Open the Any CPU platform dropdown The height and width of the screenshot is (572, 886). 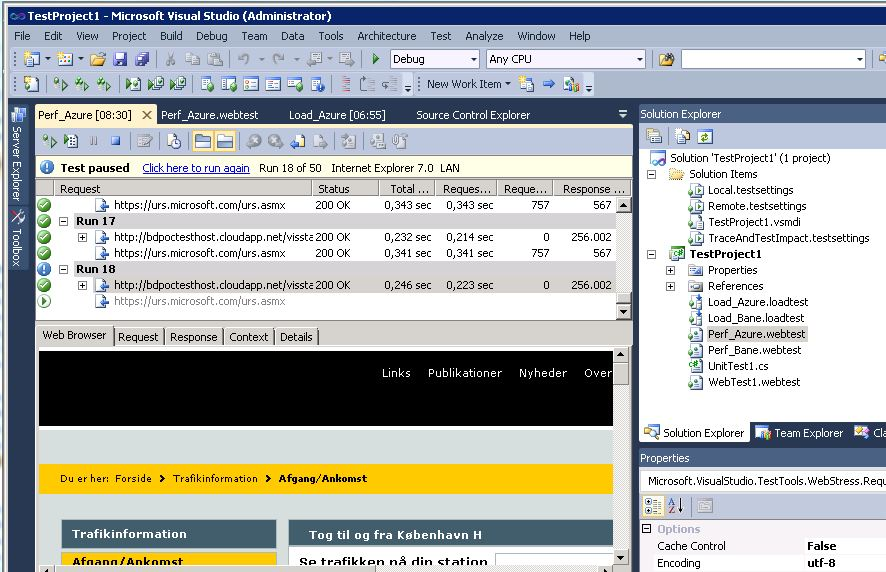(639, 60)
